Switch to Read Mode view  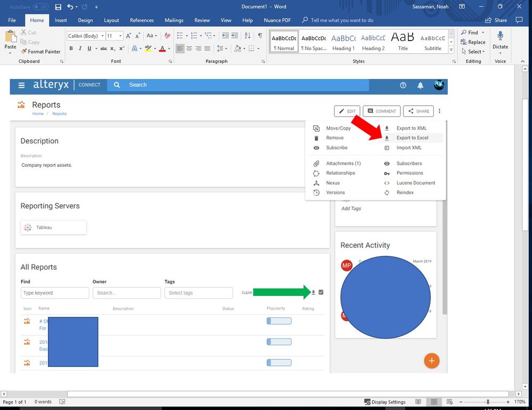click(418, 402)
